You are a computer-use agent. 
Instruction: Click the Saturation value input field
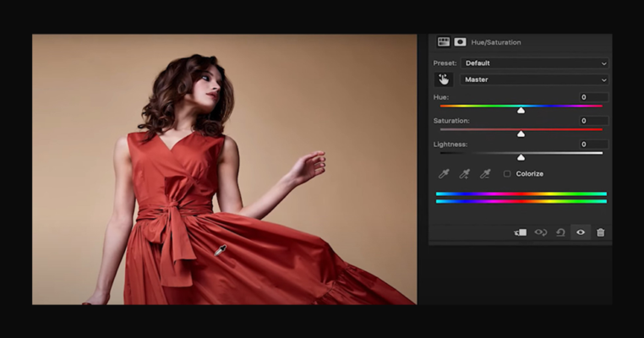point(593,121)
